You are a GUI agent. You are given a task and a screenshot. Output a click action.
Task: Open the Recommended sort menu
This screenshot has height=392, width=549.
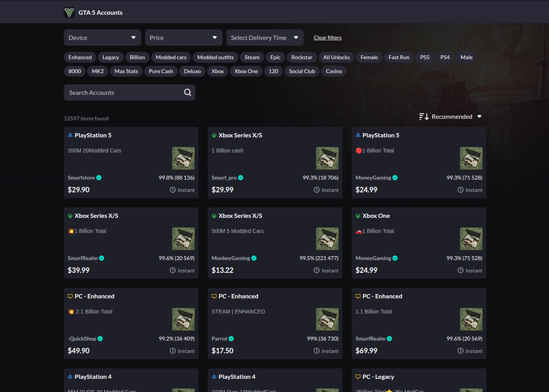452,117
